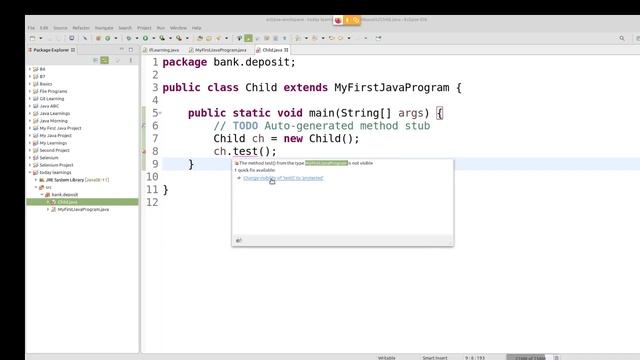
Task: Click ch.test() on line 8
Action: point(244,151)
